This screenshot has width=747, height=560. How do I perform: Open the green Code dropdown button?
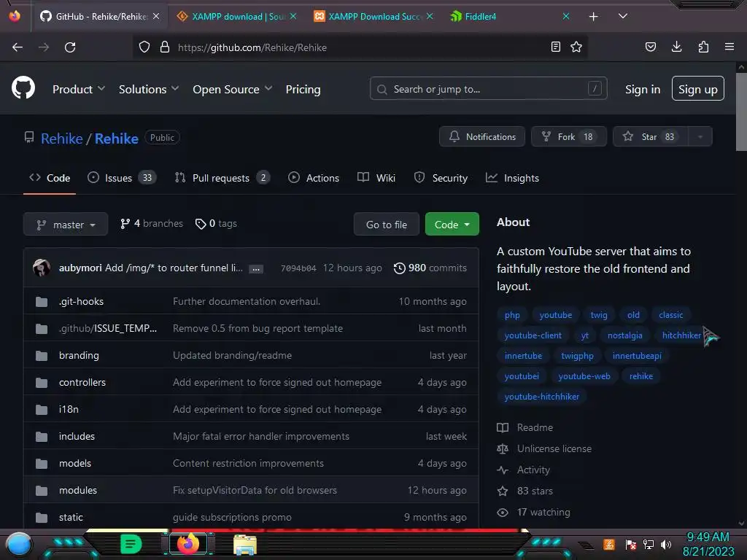(452, 225)
